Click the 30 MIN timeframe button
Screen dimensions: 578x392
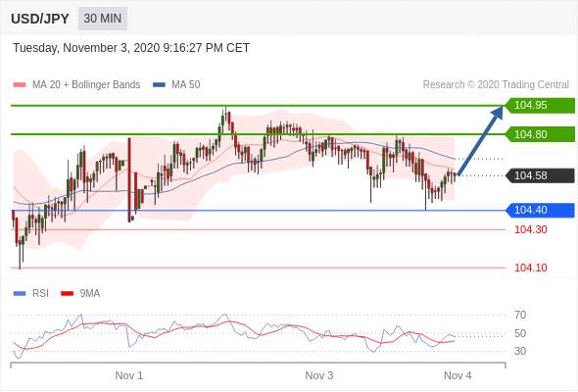tap(103, 18)
